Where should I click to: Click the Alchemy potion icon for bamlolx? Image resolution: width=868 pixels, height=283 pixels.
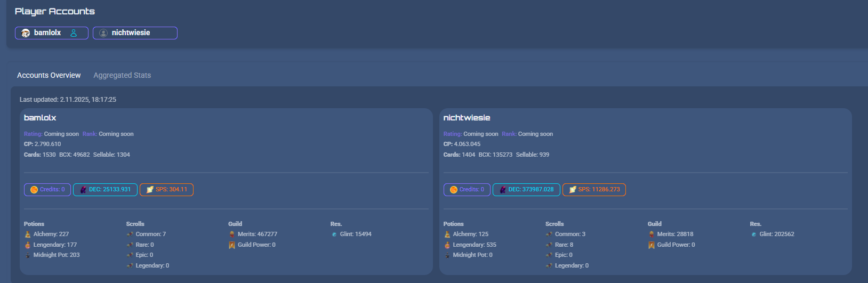click(28, 235)
